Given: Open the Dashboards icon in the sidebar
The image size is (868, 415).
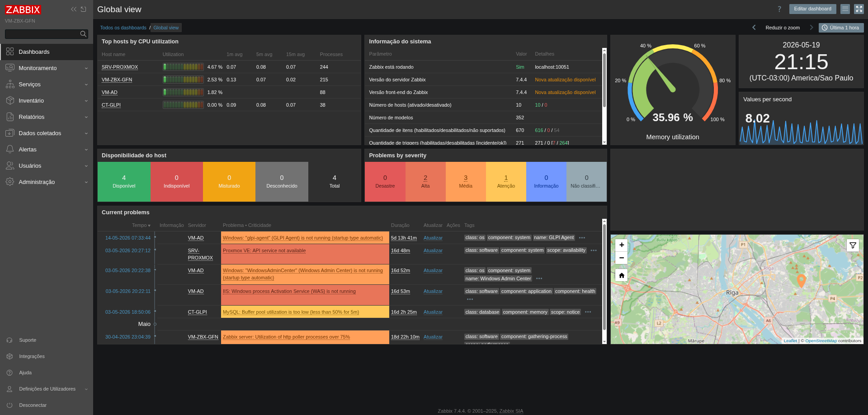Looking at the screenshot, I should (10, 52).
